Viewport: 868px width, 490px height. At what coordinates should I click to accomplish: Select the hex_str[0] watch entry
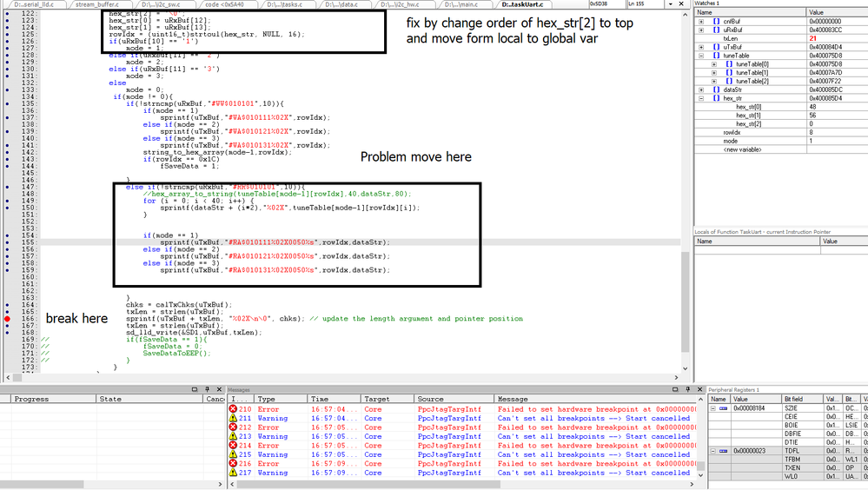click(x=748, y=107)
